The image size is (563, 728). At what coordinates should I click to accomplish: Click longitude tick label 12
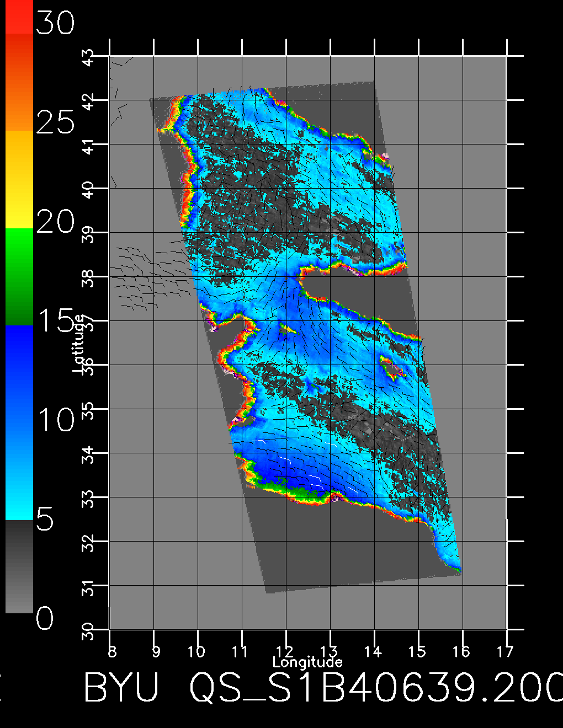pyautogui.click(x=284, y=652)
